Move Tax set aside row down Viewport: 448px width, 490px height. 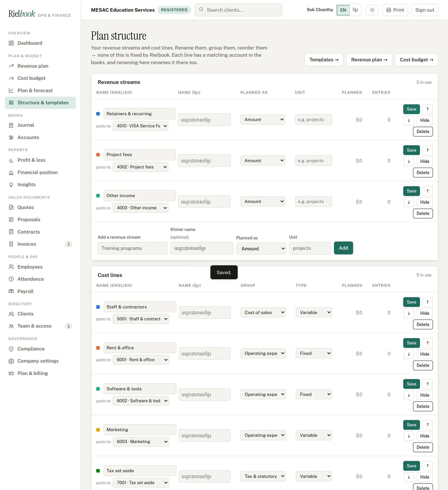pyautogui.click(x=409, y=477)
